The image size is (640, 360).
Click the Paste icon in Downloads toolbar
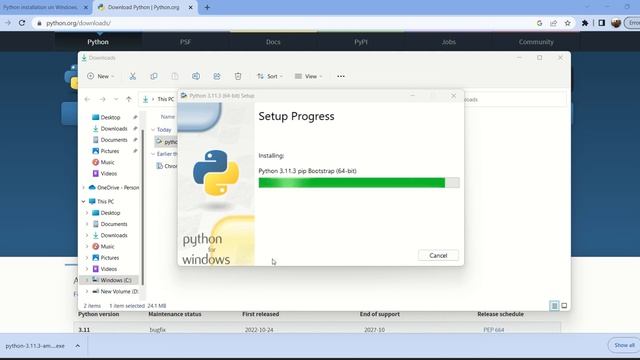coord(175,76)
